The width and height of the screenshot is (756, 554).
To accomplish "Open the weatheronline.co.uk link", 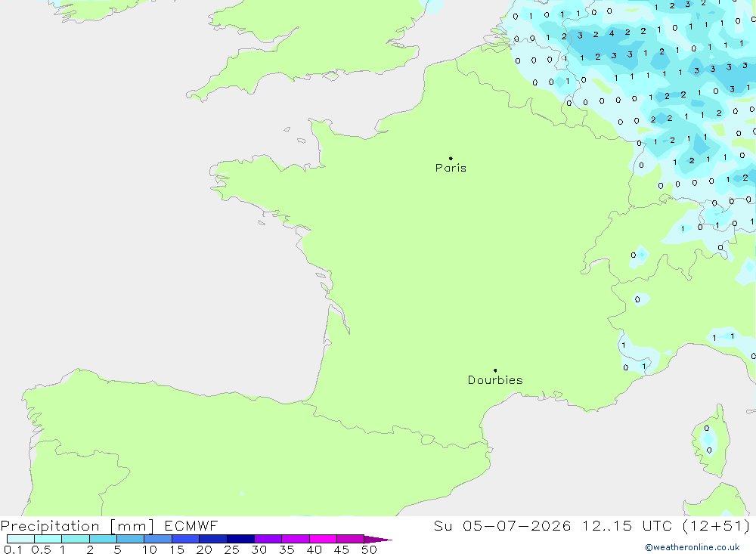I will click(692, 547).
